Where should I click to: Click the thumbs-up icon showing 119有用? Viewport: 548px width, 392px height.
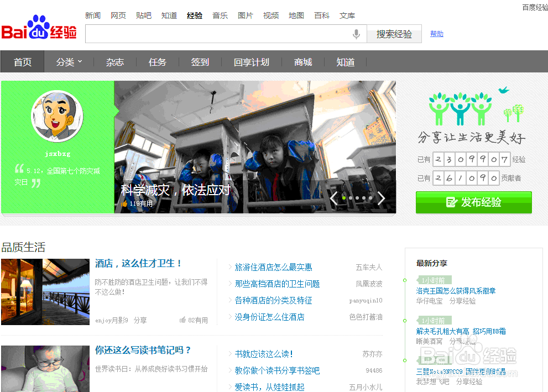(125, 202)
